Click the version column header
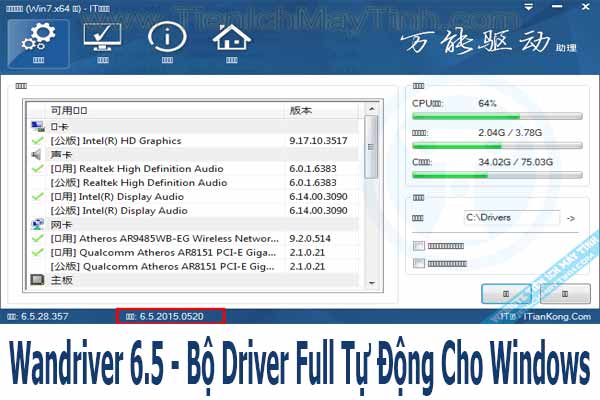The height and width of the screenshot is (400, 600). coord(322,111)
